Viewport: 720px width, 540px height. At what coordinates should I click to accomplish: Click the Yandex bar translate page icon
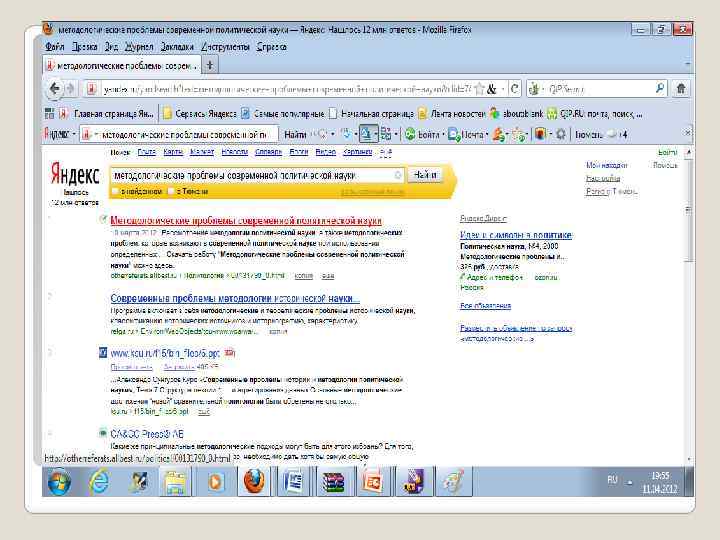click(x=366, y=134)
